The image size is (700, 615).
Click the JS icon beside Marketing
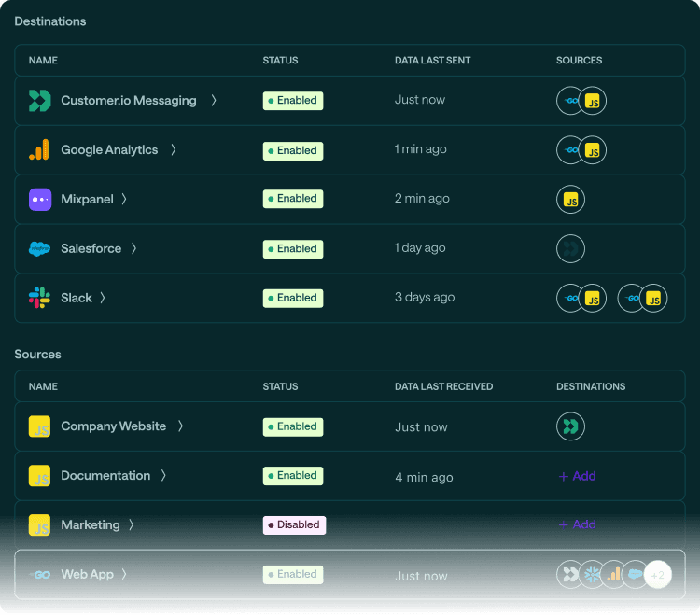pos(39,524)
